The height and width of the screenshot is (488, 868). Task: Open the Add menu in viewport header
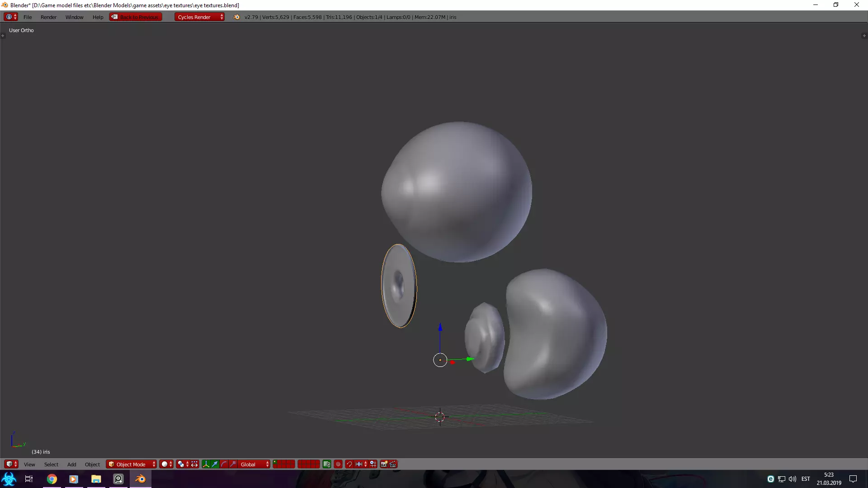click(71, 464)
